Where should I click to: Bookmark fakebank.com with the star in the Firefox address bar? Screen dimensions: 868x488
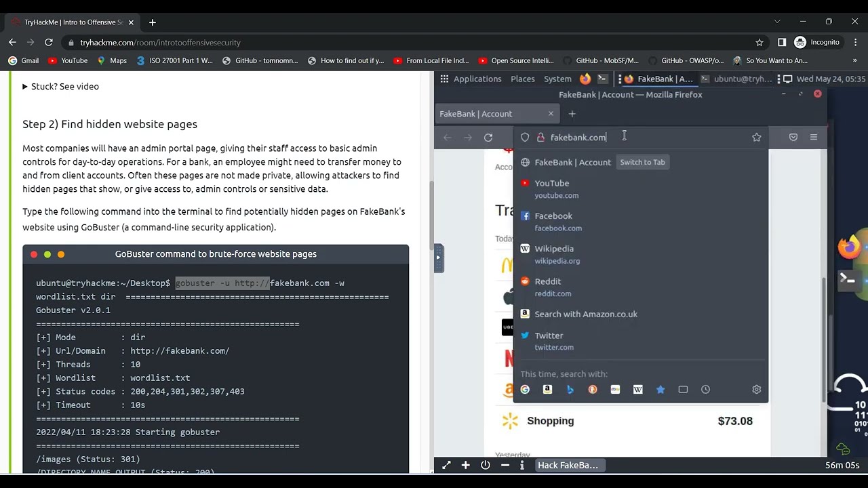(757, 138)
